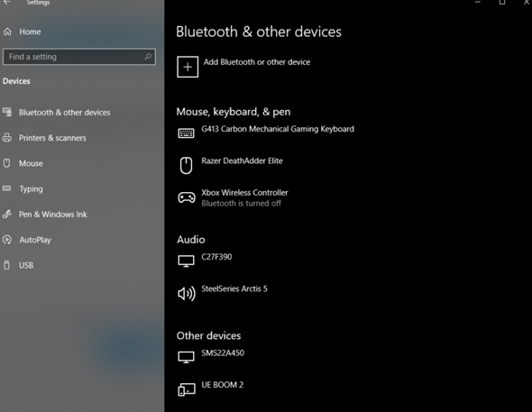Viewport: 532px width, 412px height.
Task: Open Typing settings
Action: pyautogui.click(x=31, y=189)
